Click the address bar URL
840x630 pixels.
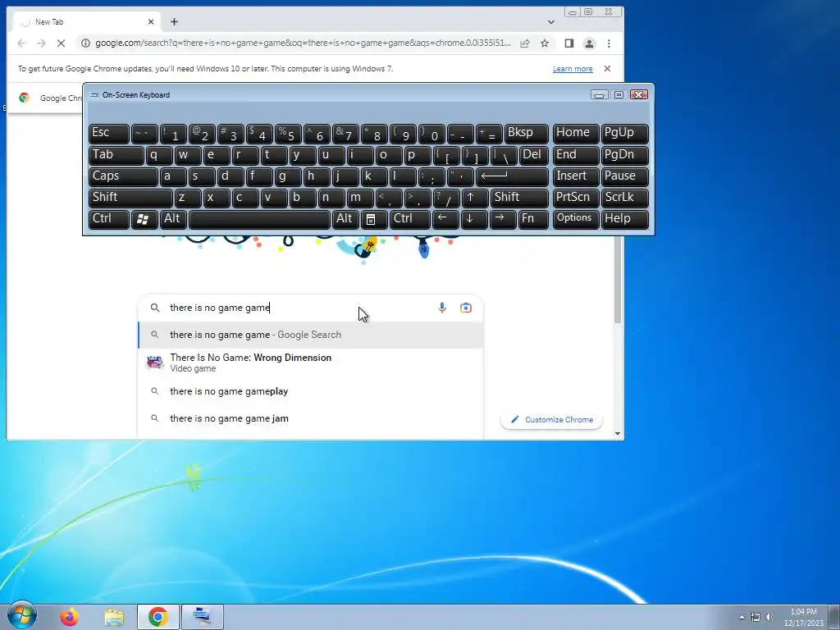pyautogui.click(x=303, y=43)
